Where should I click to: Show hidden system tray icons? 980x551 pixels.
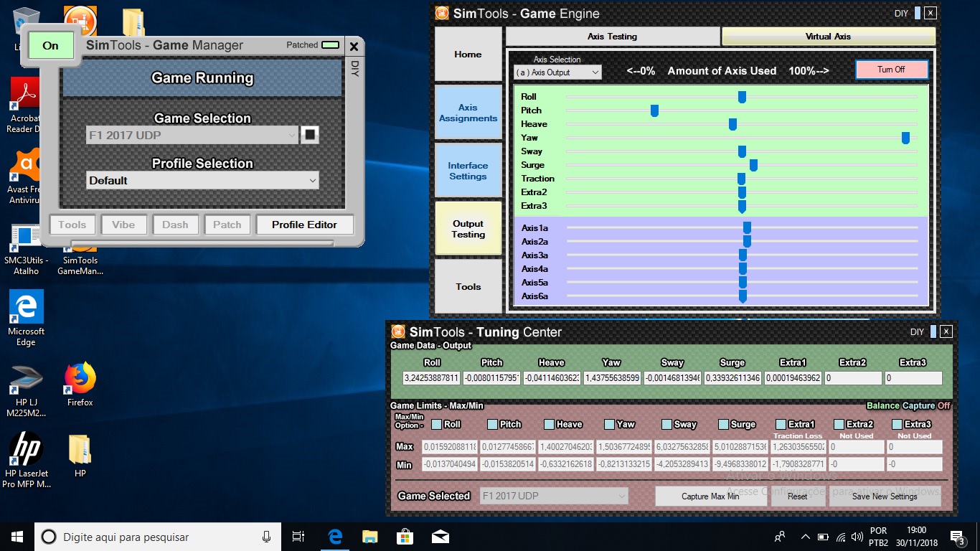coord(805,537)
